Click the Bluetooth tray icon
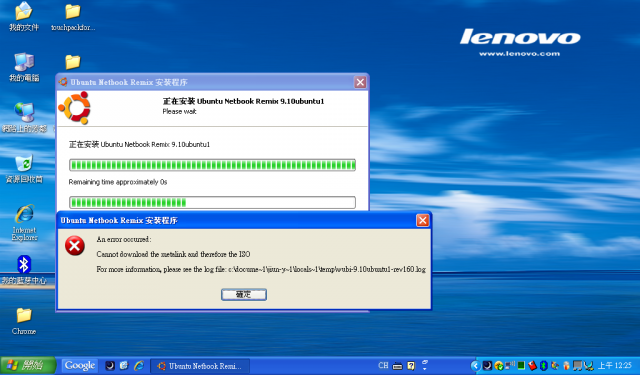This screenshot has width=640, height=375. click(x=543, y=366)
